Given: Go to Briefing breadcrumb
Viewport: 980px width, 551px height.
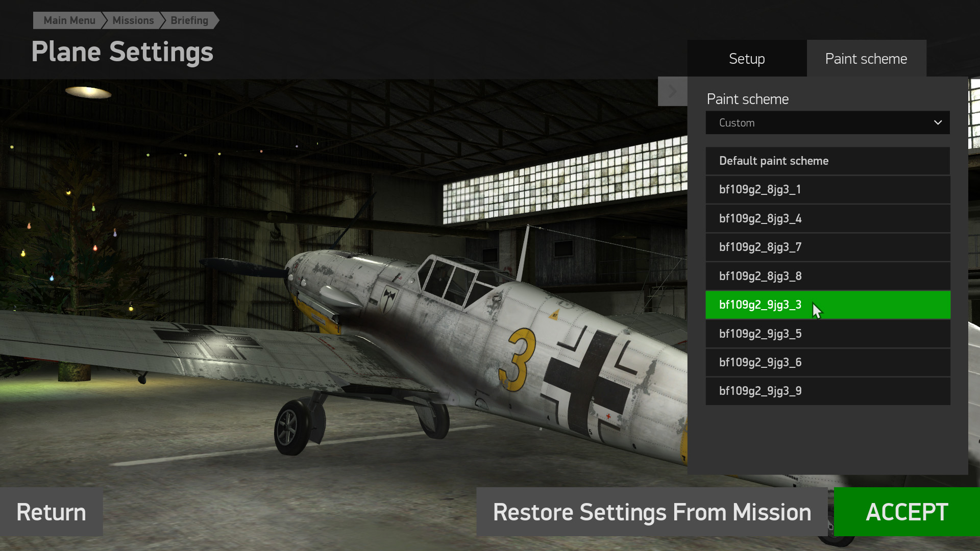Looking at the screenshot, I should coord(189,20).
